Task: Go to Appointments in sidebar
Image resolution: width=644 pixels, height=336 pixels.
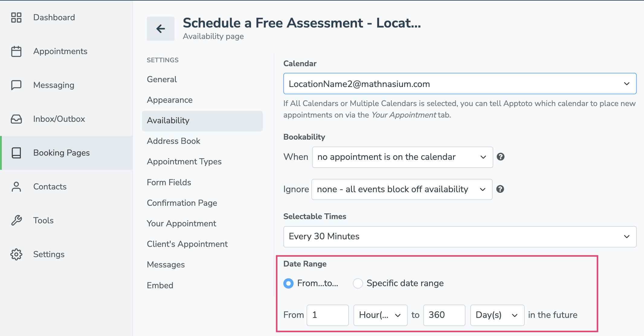Action: click(66, 51)
